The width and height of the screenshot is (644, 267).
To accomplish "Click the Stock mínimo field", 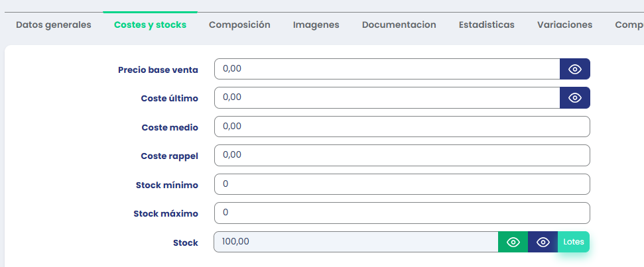I will coord(402,184).
